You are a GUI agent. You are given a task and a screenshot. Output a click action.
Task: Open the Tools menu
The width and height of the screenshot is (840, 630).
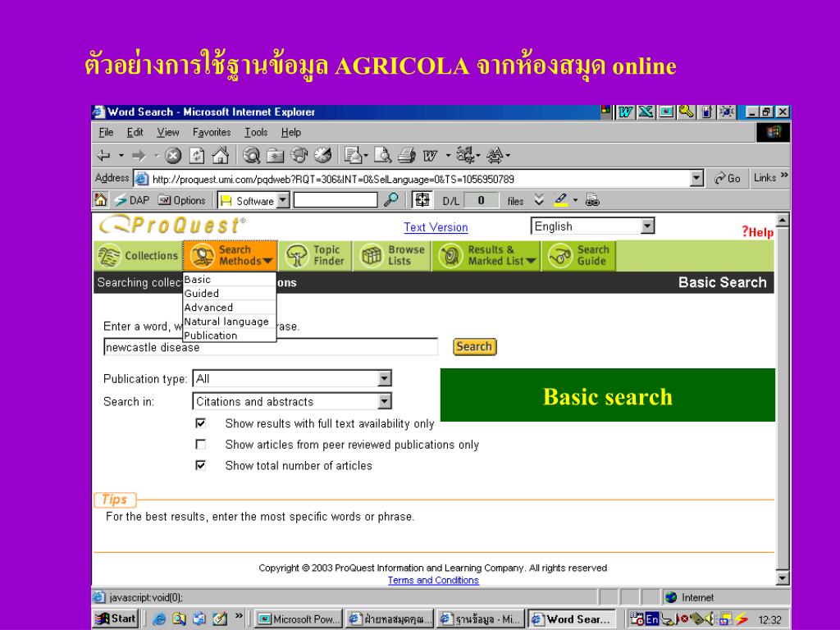coord(256,132)
